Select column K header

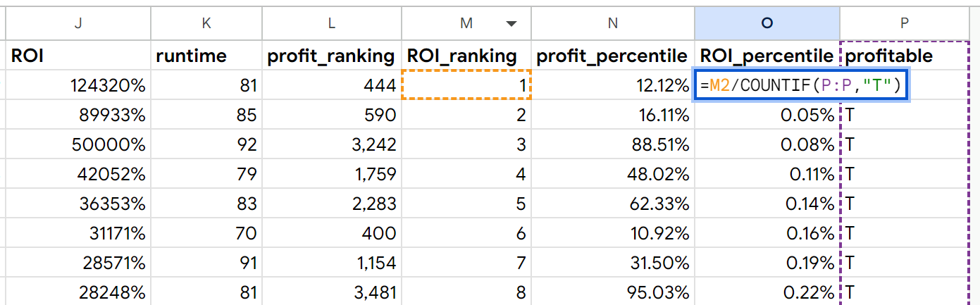coord(206,23)
